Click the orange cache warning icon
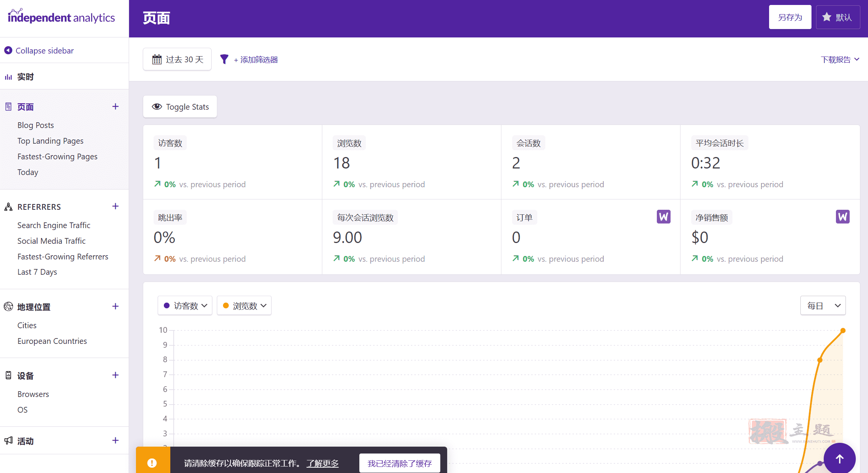868x473 pixels. pyautogui.click(x=152, y=463)
